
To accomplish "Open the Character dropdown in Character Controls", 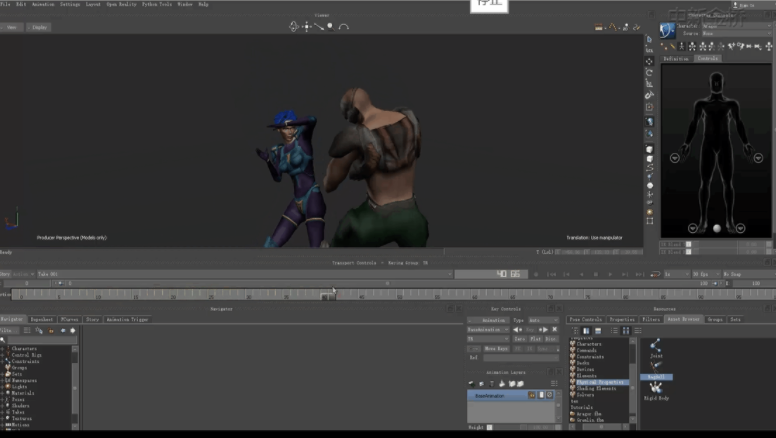I will (737, 26).
